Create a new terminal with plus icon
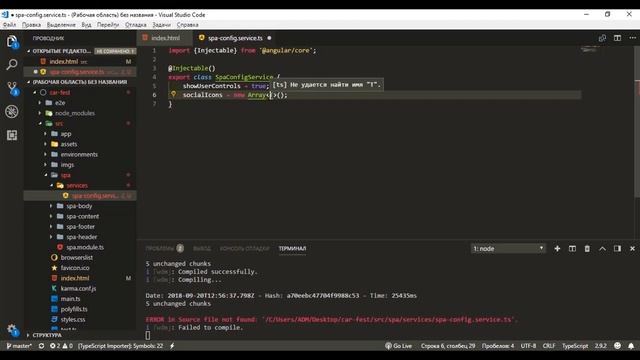Viewport: 640px width, 360px height. tap(557, 249)
